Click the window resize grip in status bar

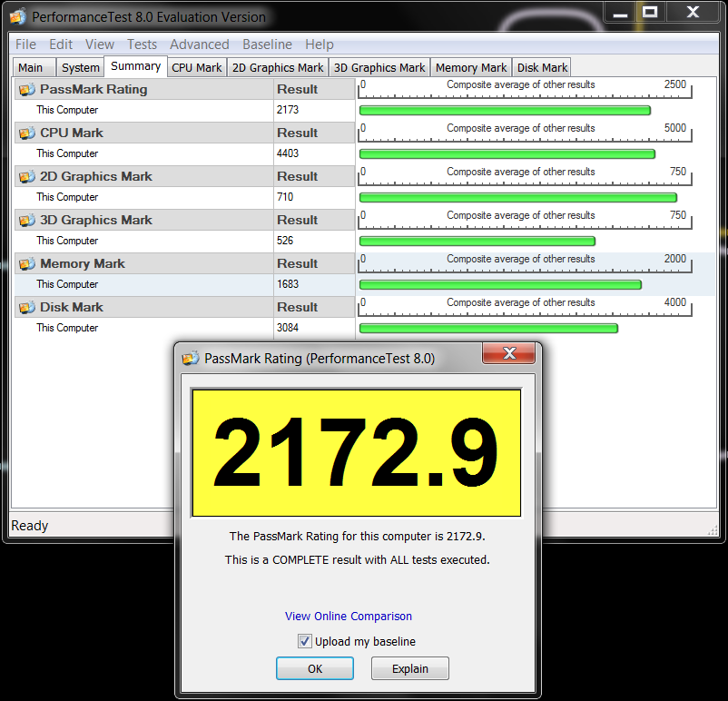coord(713,530)
